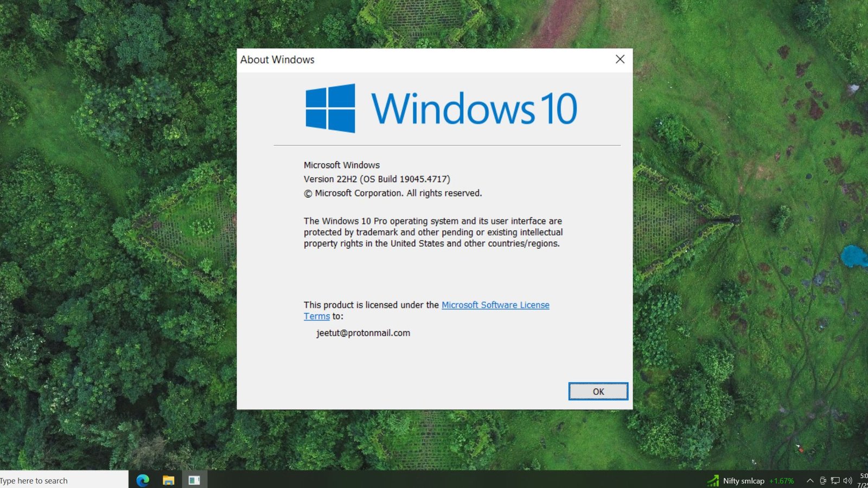Expand the hidden system tray icons chevron
Image resolution: width=868 pixels, height=488 pixels.
tap(810, 480)
